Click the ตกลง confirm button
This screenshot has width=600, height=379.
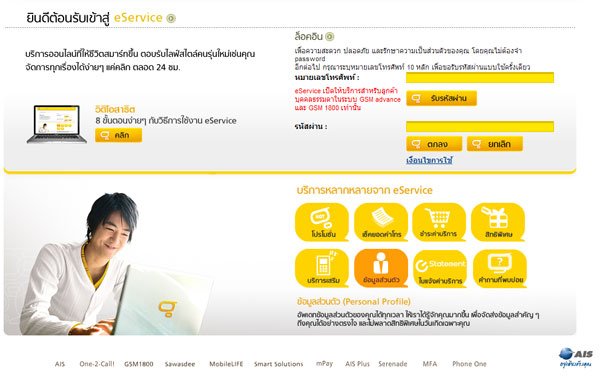click(x=434, y=144)
